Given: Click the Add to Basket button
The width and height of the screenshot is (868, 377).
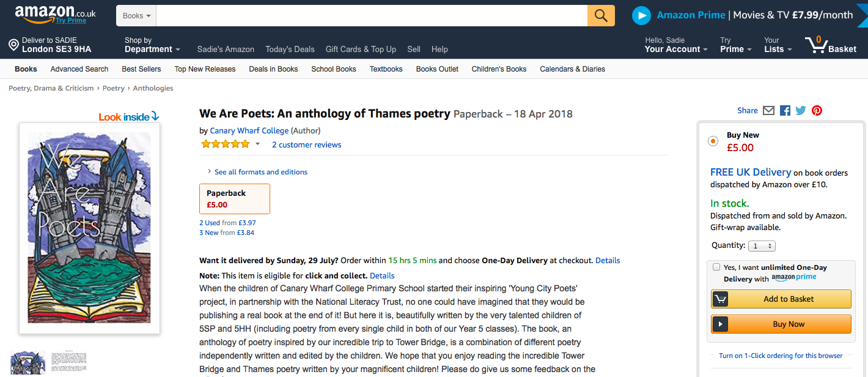Looking at the screenshot, I should [x=781, y=299].
